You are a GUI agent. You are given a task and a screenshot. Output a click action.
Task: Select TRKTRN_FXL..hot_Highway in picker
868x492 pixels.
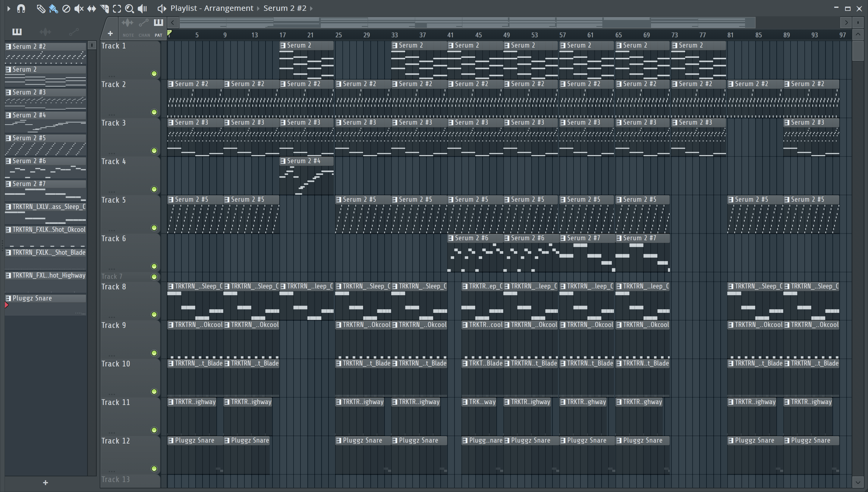pyautogui.click(x=46, y=282)
